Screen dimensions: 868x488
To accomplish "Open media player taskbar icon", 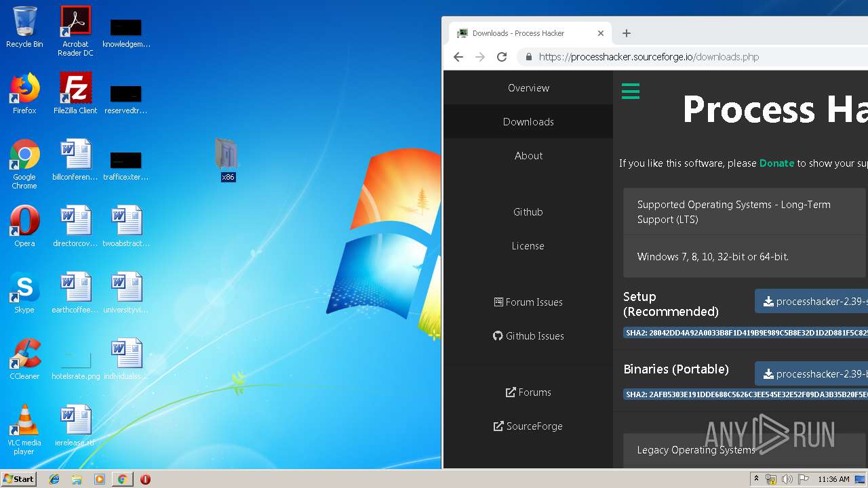I will coord(100,479).
